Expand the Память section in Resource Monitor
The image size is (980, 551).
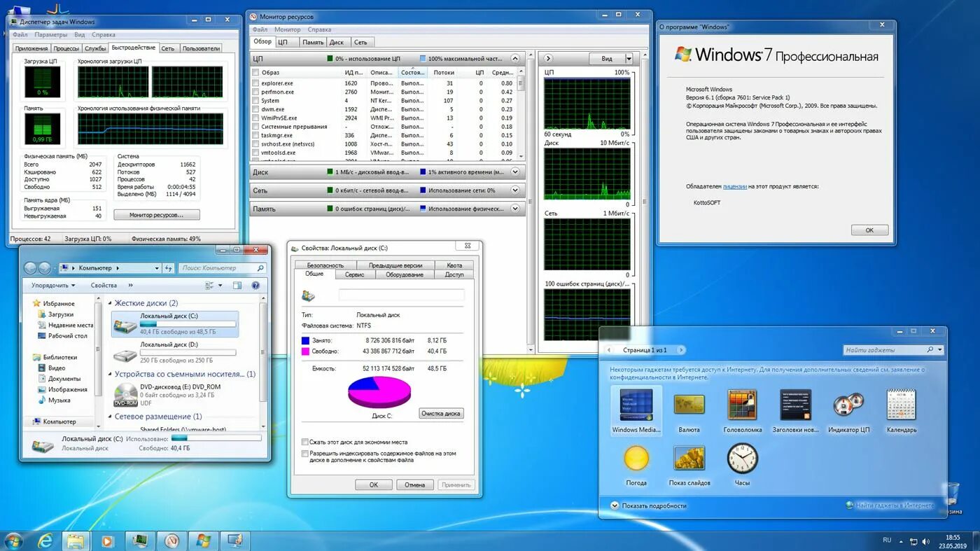[x=515, y=209]
